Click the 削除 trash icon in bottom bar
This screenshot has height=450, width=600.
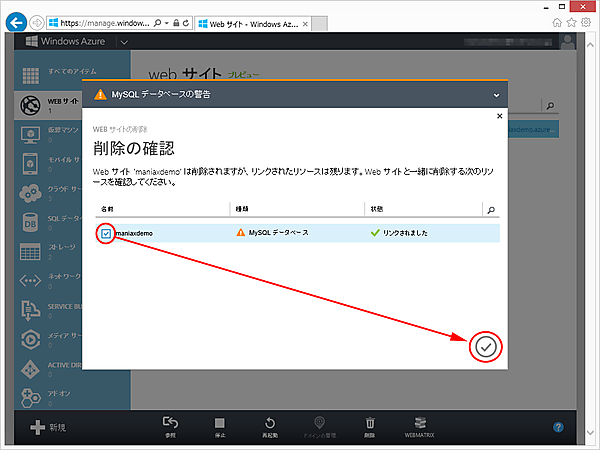(x=370, y=423)
